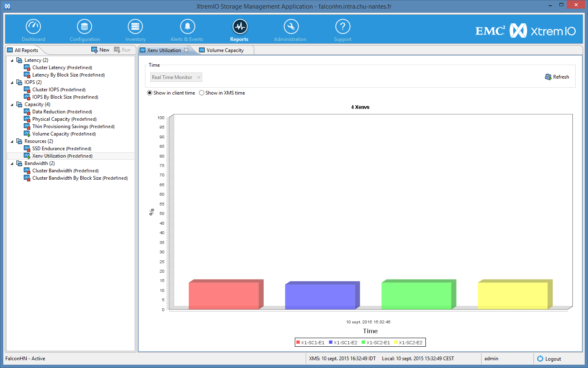
Task: Go to the Configuration section label
Action: [85, 39]
